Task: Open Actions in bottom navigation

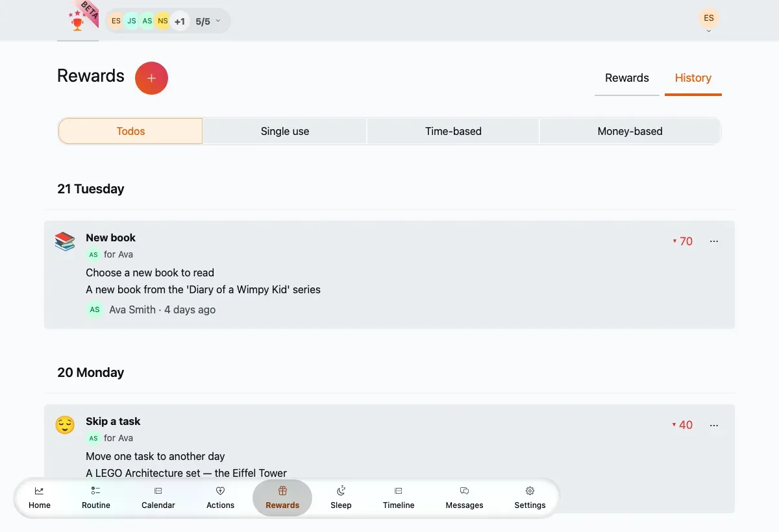Action: [220, 498]
